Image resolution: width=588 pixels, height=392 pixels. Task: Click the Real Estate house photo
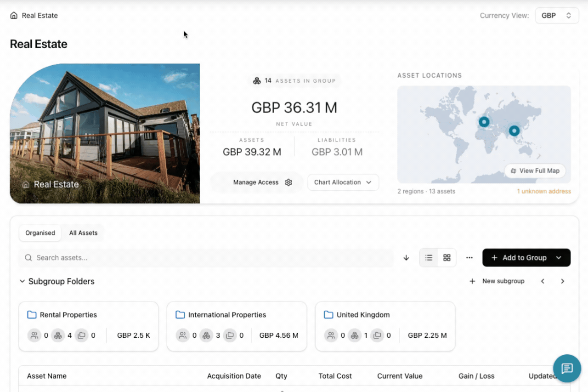pyautogui.click(x=105, y=133)
